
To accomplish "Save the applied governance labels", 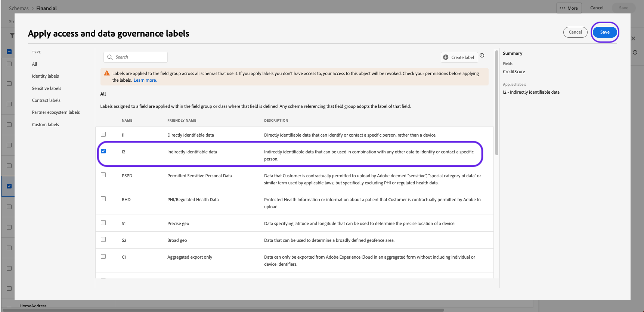I will pyautogui.click(x=605, y=32).
